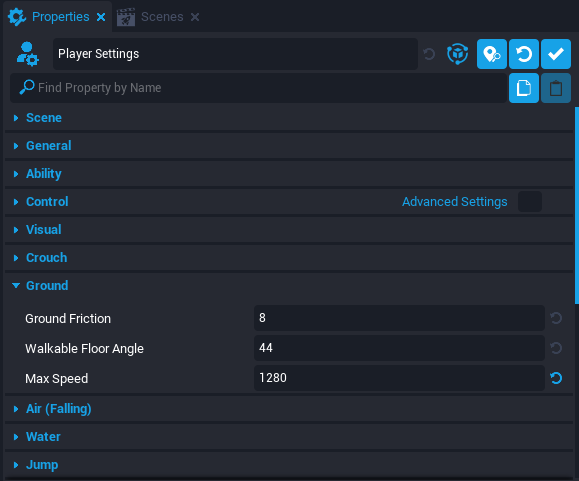Click the paste properties clipboard icon
This screenshot has height=481, width=579.
point(556,88)
